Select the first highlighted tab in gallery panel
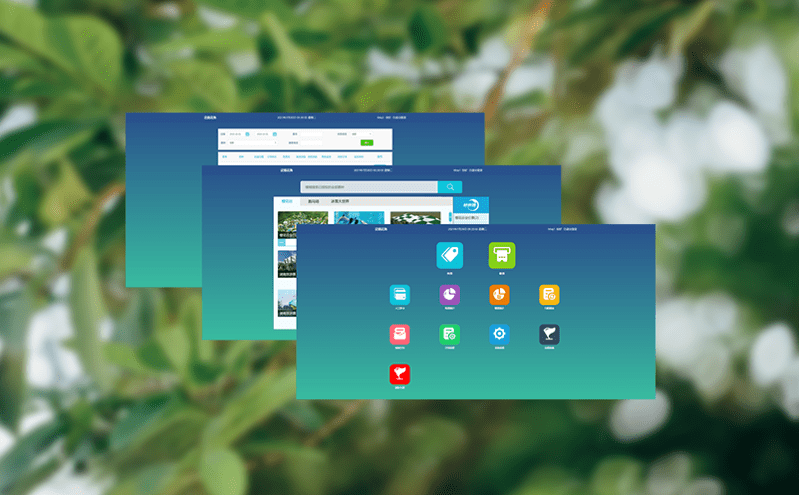This screenshot has width=799, height=495. (x=287, y=201)
